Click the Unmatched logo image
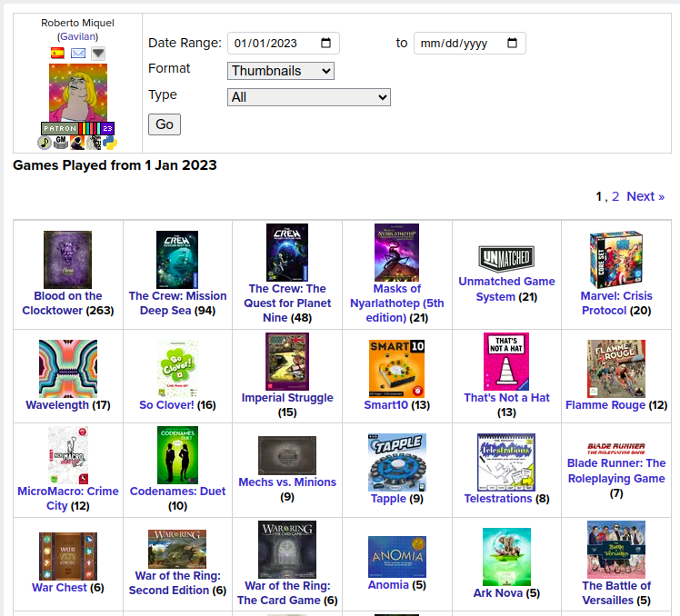 click(506, 258)
